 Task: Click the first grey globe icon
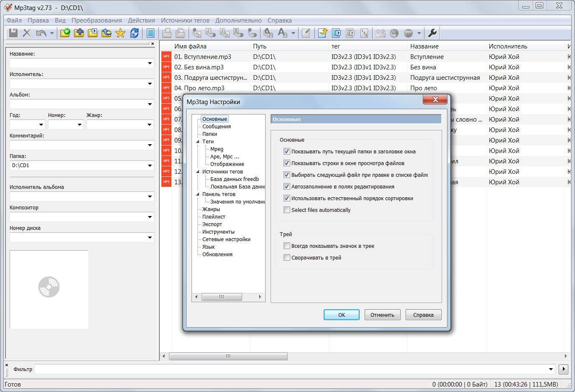click(394, 33)
